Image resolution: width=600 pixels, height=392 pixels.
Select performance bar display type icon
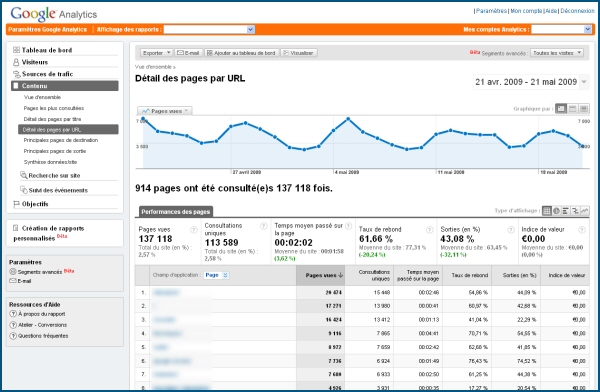566,211
